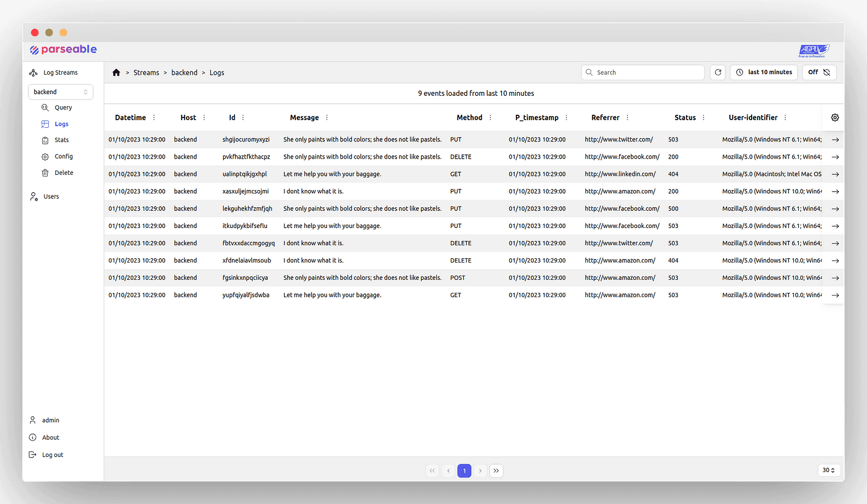Click the Parseable logo
The height and width of the screenshot is (504, 867).
(63, 50)
